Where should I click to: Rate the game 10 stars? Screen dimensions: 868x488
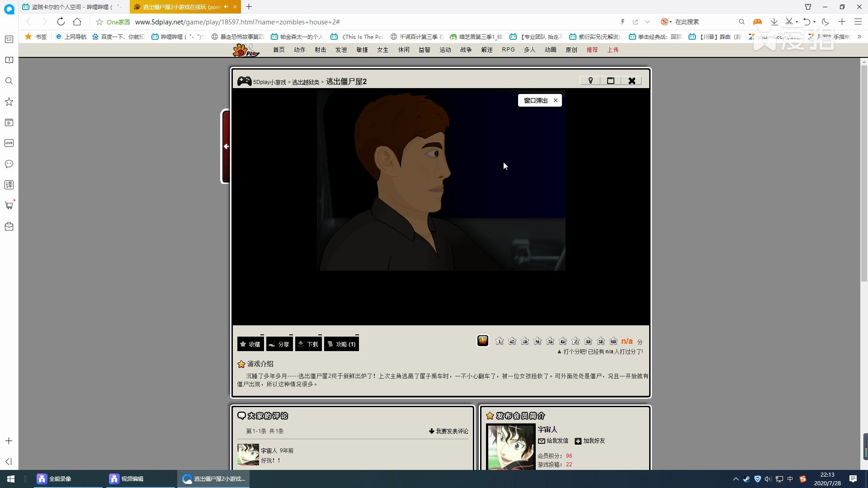(613, 341)
